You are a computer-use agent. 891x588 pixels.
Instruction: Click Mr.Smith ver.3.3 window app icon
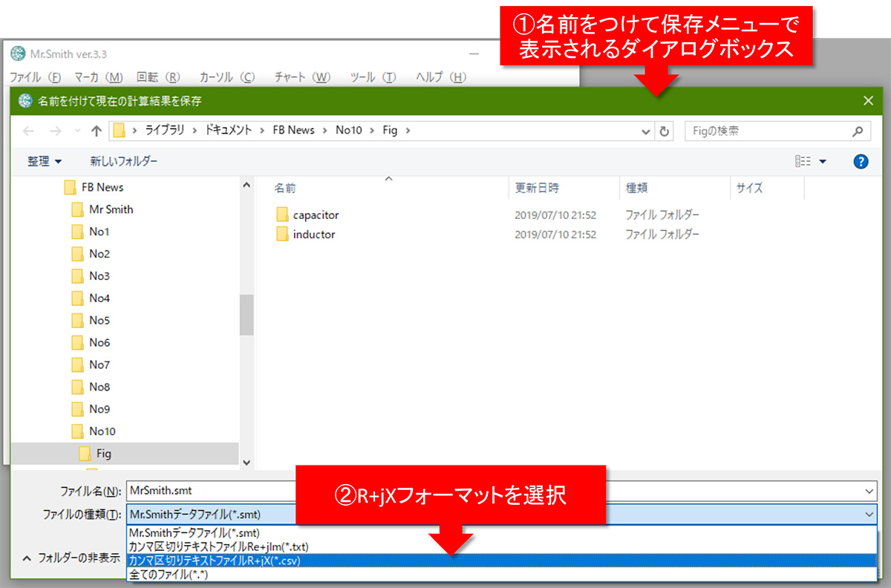click(x=18, y=54)
